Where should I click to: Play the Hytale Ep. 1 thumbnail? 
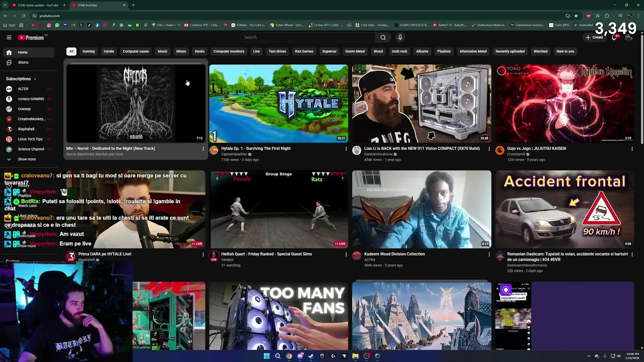(278, 104)
